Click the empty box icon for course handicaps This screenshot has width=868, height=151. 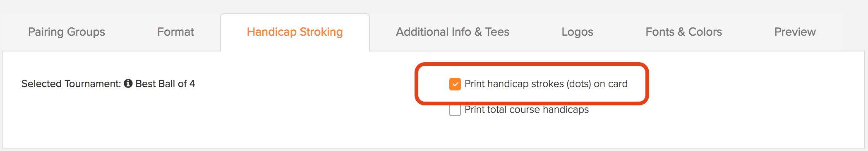click(x=455, y=110)
